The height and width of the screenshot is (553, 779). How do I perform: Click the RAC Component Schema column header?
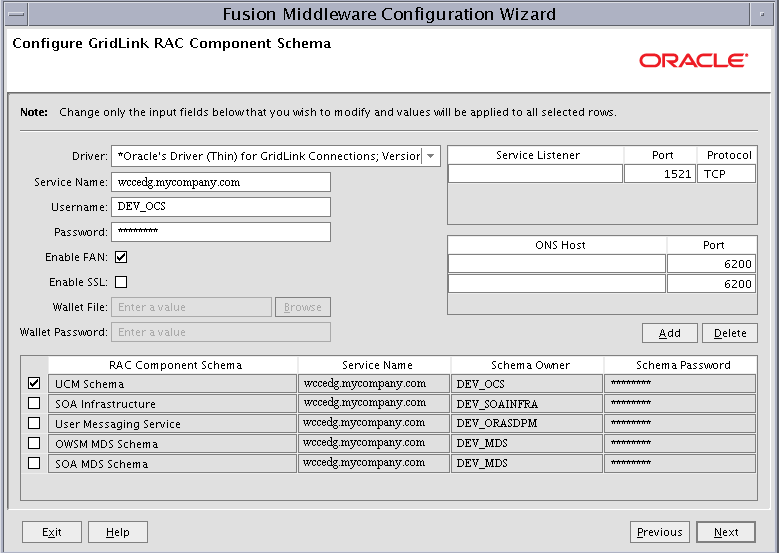175,365
